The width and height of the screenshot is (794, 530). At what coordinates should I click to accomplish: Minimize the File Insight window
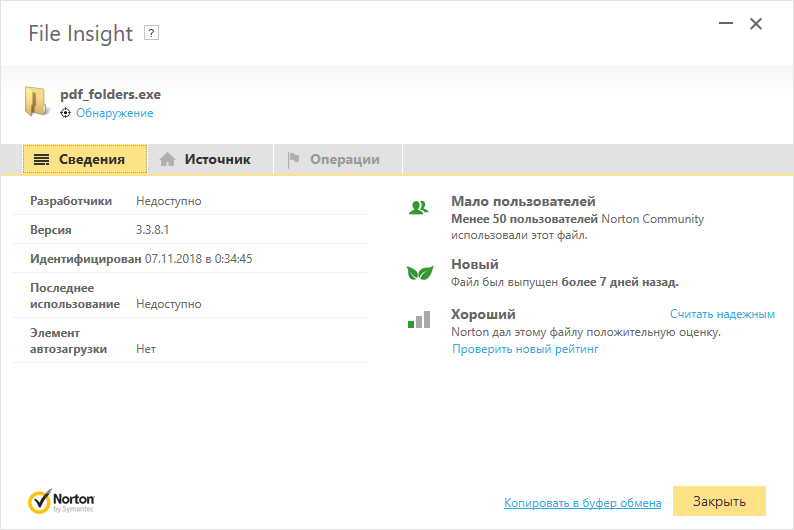click(726, 23)
